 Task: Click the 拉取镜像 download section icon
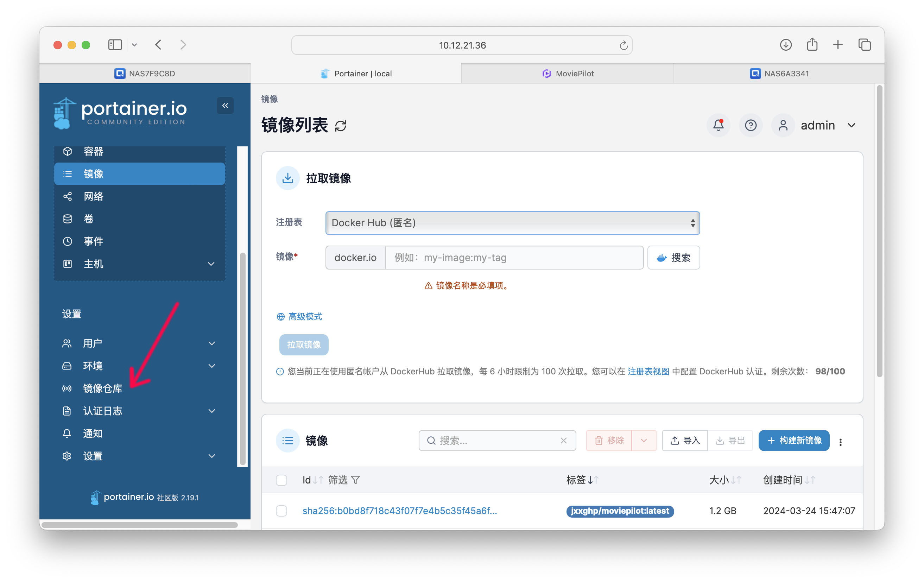click(287, 178)
